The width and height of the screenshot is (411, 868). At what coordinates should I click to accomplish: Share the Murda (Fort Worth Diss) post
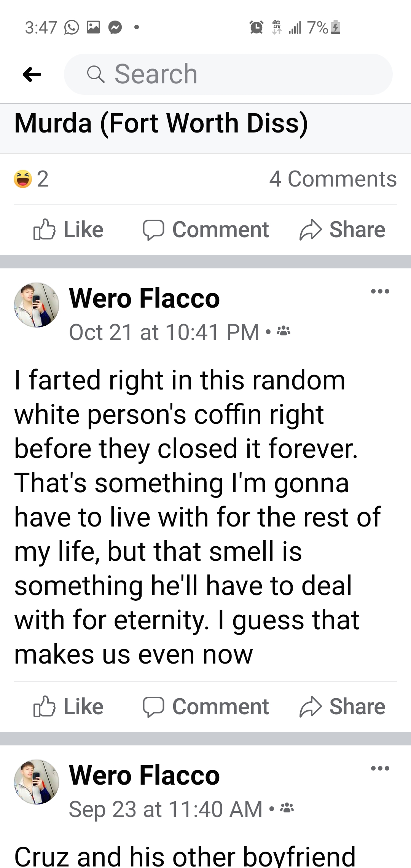[x=342, y=230]
